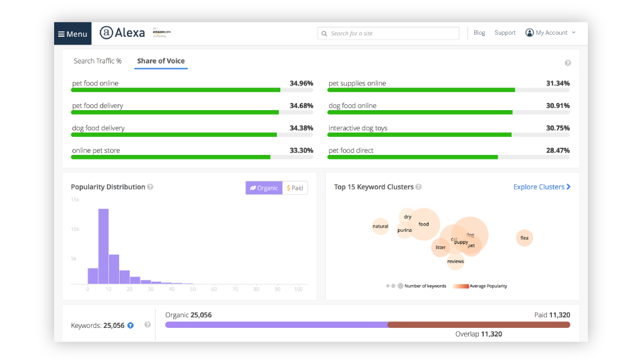Screen dimensions: 642x364
Task: Switch to the Search Traffic % tab
Action: [98, 61]
